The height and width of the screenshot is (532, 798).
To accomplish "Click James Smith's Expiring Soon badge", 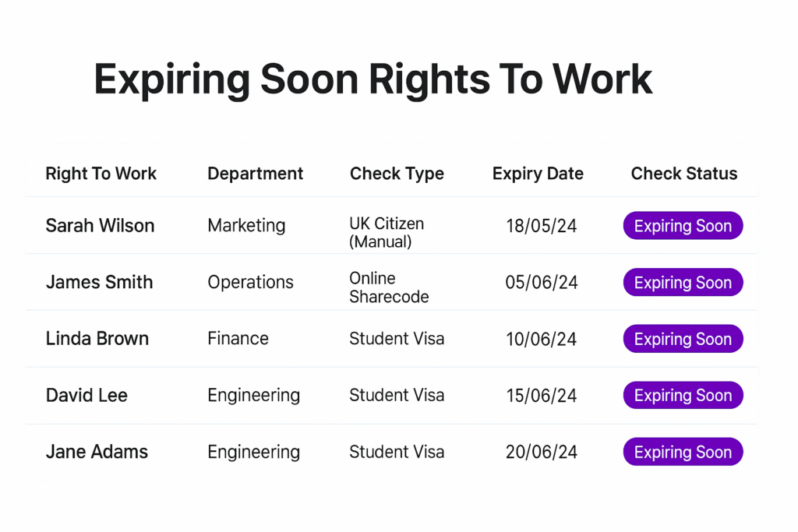I will [683, 282].
